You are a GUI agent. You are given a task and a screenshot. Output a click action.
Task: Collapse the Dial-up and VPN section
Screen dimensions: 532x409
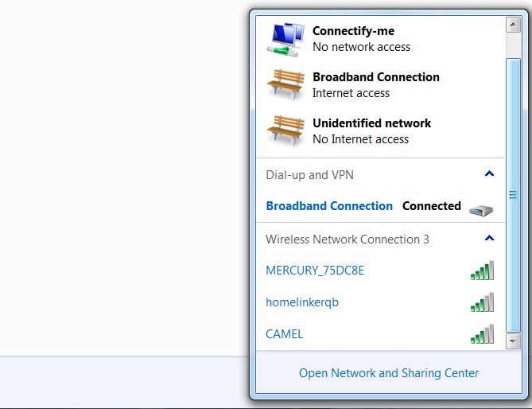point(489,173)
